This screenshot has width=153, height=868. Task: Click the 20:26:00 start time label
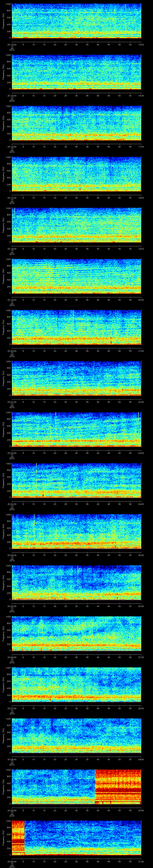12,657
